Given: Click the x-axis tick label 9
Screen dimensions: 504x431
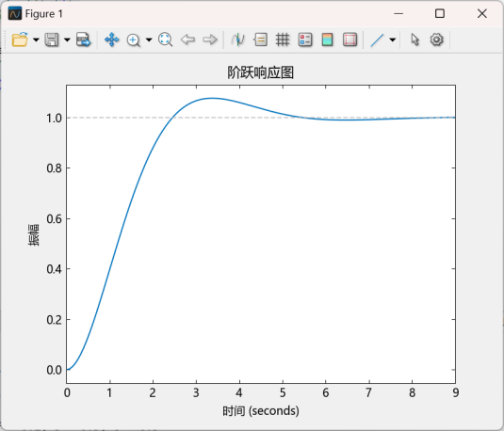Looking at the screenshot, I should (456, 392).
